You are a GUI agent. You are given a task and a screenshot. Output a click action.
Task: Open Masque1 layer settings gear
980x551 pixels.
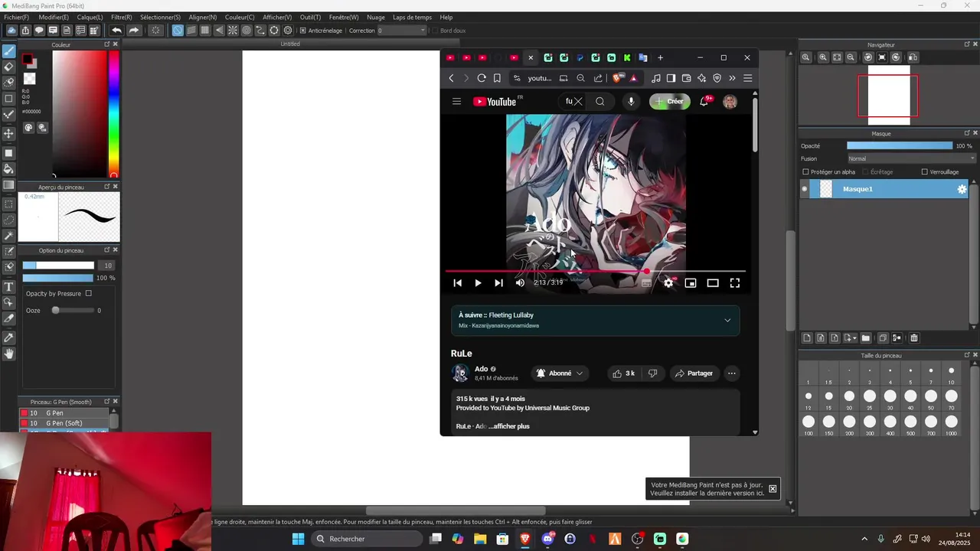(962, 189)
